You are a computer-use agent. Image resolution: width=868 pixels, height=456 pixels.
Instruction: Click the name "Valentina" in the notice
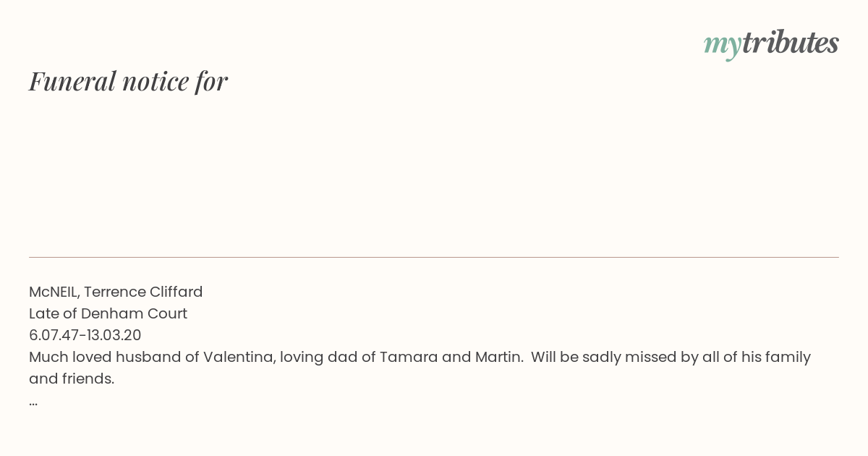pyautogui.click(x=238, y=357)
